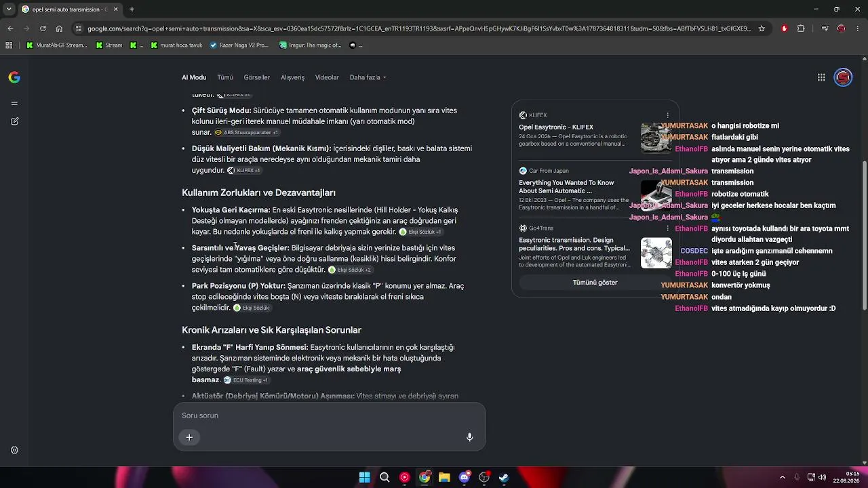868x488 pixels.
Task: Open options for the Go4Trans source card
Action: 668,228
